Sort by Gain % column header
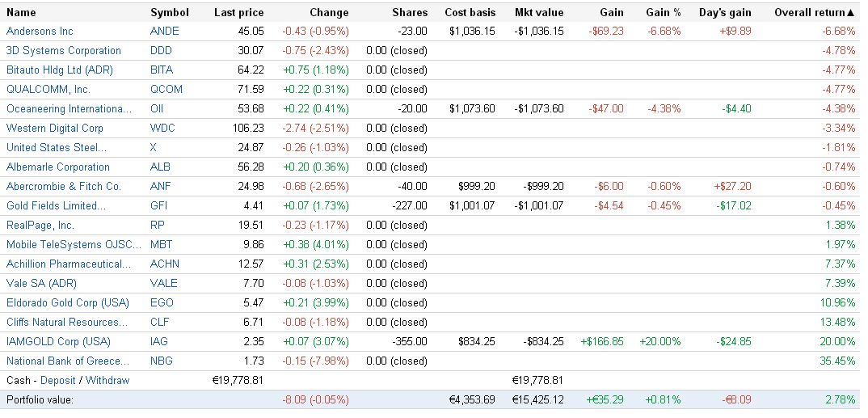 pos(663,12)
